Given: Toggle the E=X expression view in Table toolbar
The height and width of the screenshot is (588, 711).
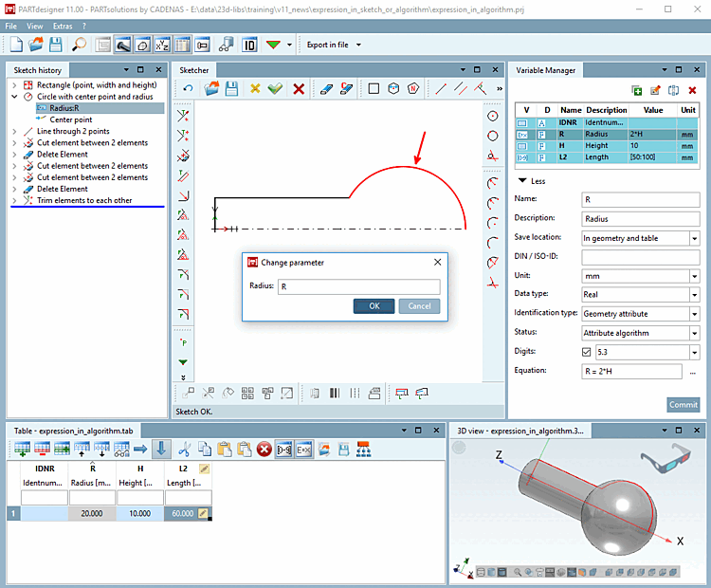Looking at the screenshot, I should pyautogui.click(x=304, y=450).
